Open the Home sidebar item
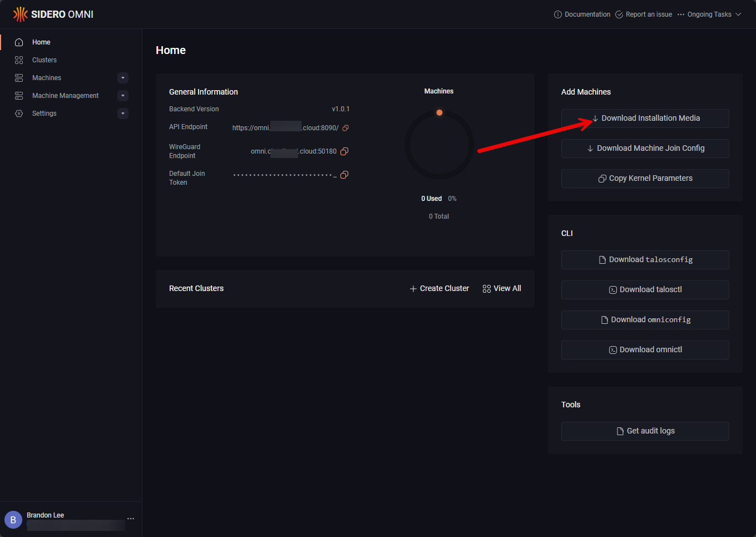Screen dimensions: 756x537 (x=71, y=42)
